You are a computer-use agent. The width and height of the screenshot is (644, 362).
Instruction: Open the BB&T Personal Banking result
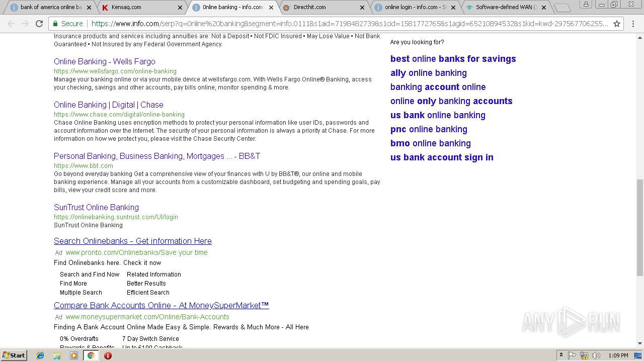pyautogui.click(x=157, y=156)
